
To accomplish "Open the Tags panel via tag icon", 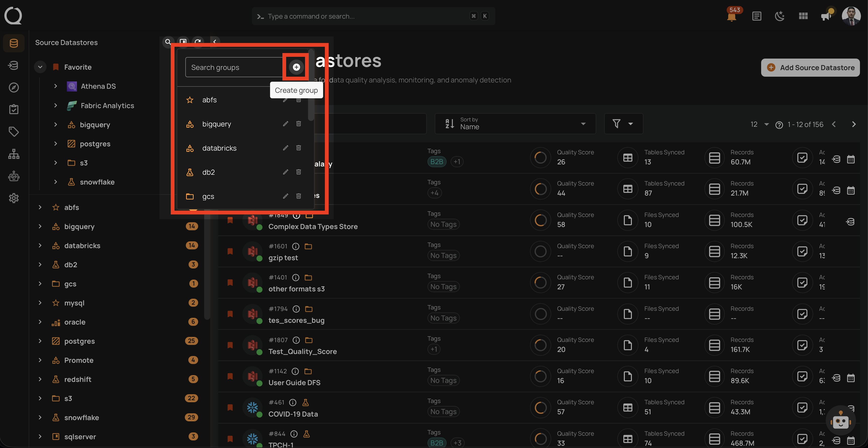I will [x=14, y=132].
